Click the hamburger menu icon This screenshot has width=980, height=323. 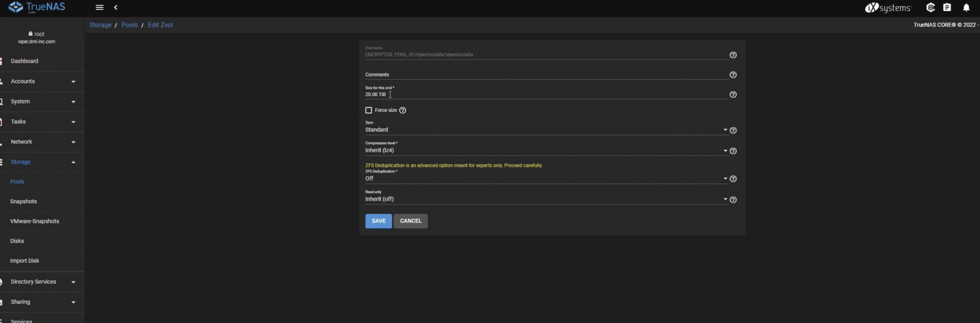pyautogui.click(x=100, y=8)
